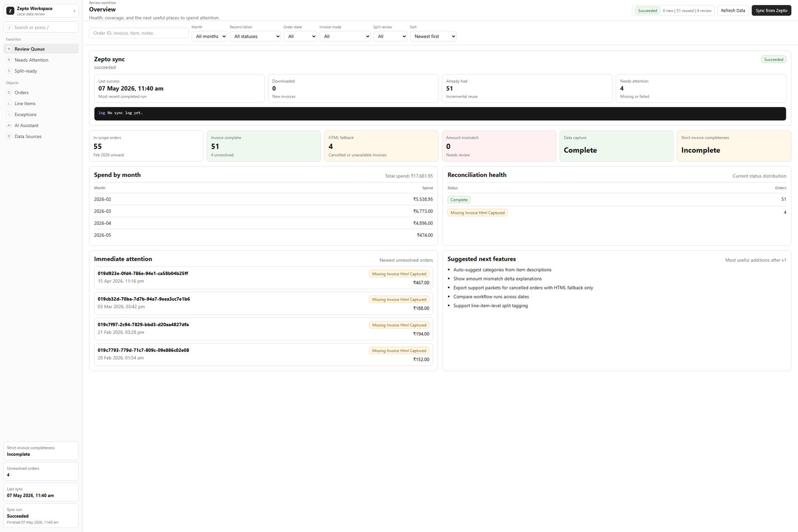Open order 019c7f97-2c94-7829-bbd3-d20aa4827dfa
The height and width of the screenshot is (532, 798).
[x=263, y=329]
